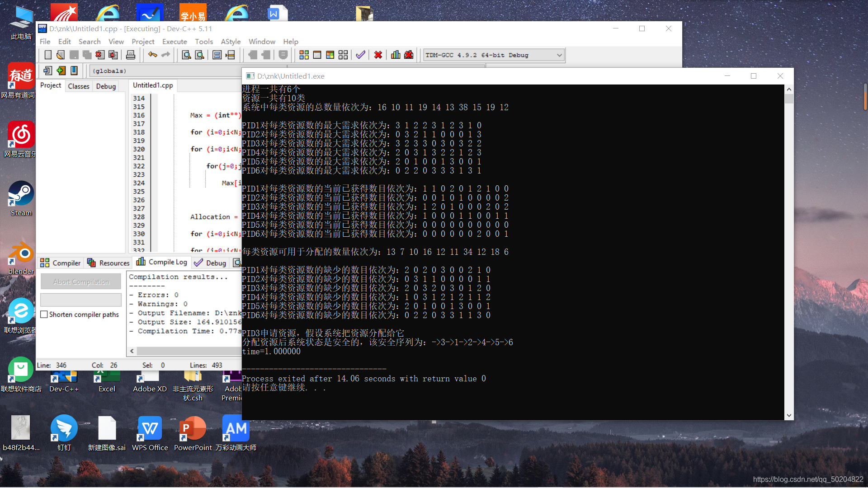Image resolution: width=868 pixels, height=488 pixels.
Task: Open the Execute menu
Action: [x=175, y=42]
